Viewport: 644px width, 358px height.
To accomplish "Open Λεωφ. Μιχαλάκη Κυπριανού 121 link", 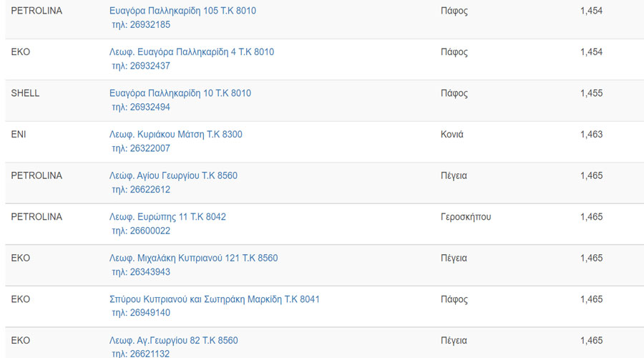I will [x=193, y=258].
